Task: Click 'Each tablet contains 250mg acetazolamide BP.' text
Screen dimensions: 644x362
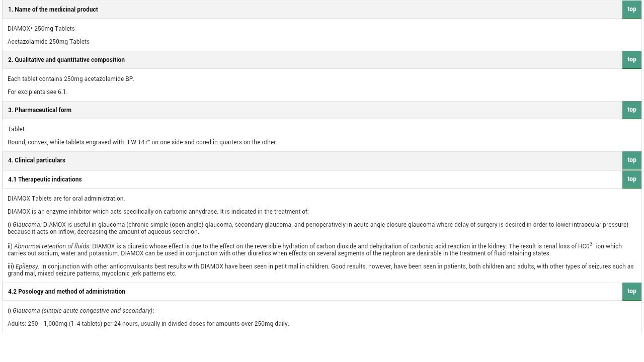Action: pos(71,79)
